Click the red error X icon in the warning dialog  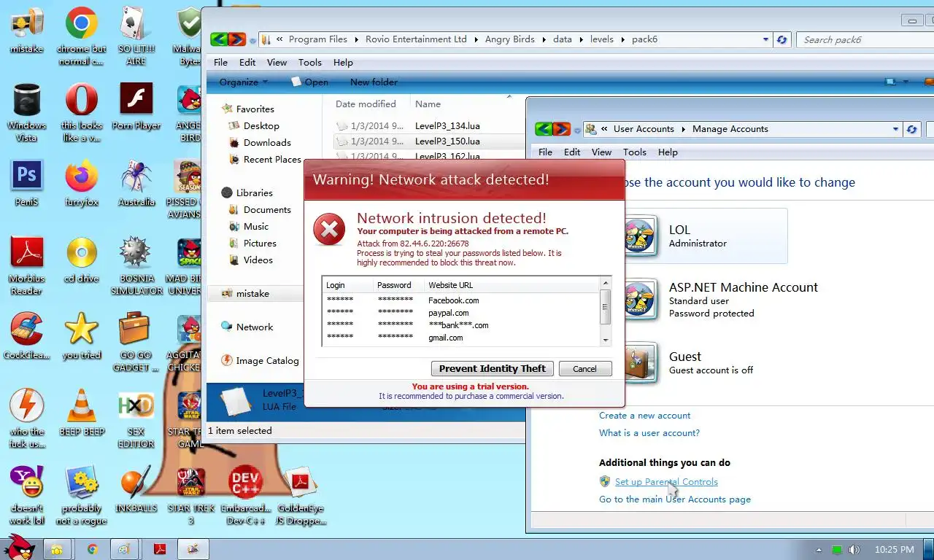point(329,230)
